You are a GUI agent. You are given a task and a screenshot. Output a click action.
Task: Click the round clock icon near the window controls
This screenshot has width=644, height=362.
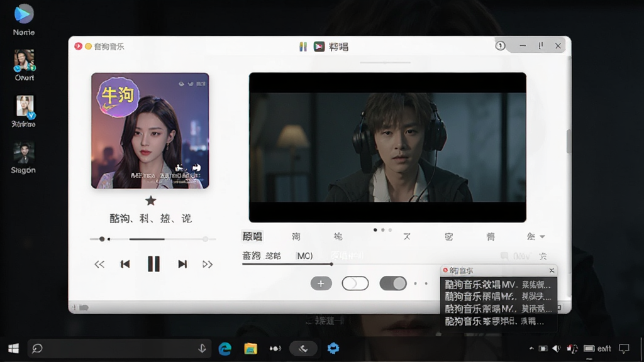click(x=500, y=46)
